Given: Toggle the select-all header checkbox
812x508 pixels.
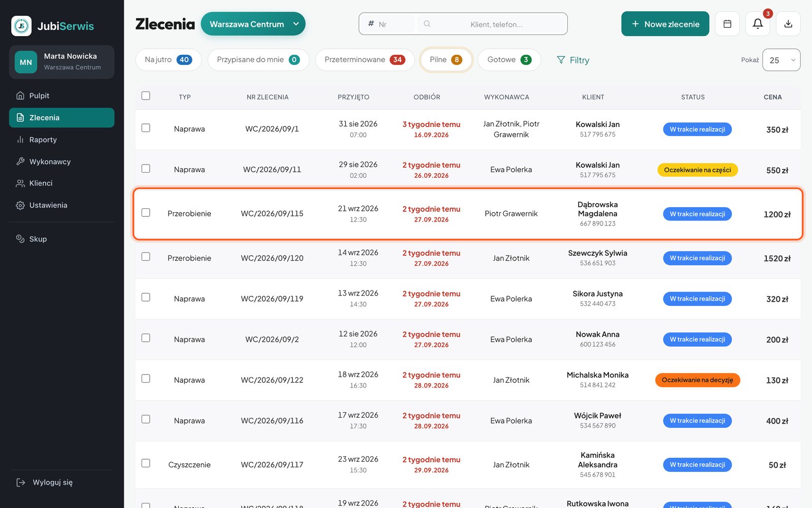Looking at the screenshot, I should point(146,96).
